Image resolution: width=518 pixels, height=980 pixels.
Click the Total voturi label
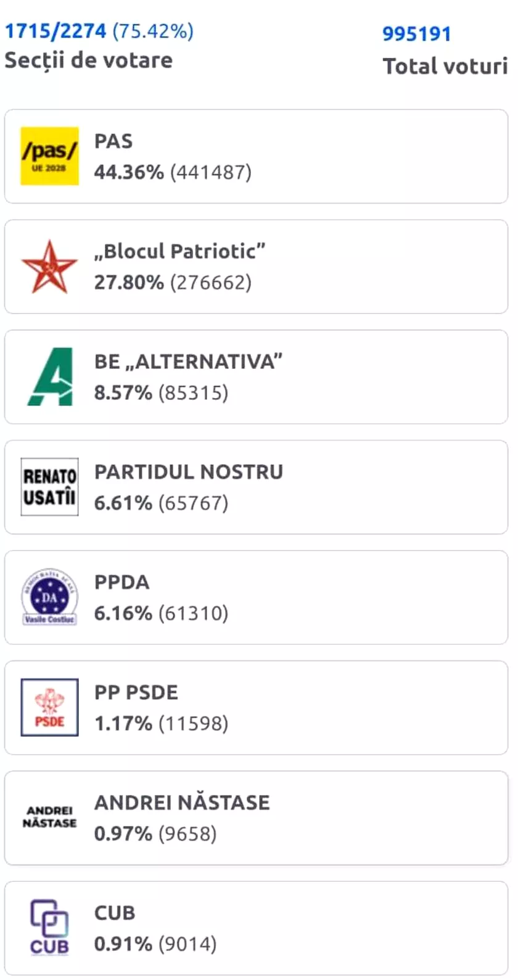tap(445, 66)
